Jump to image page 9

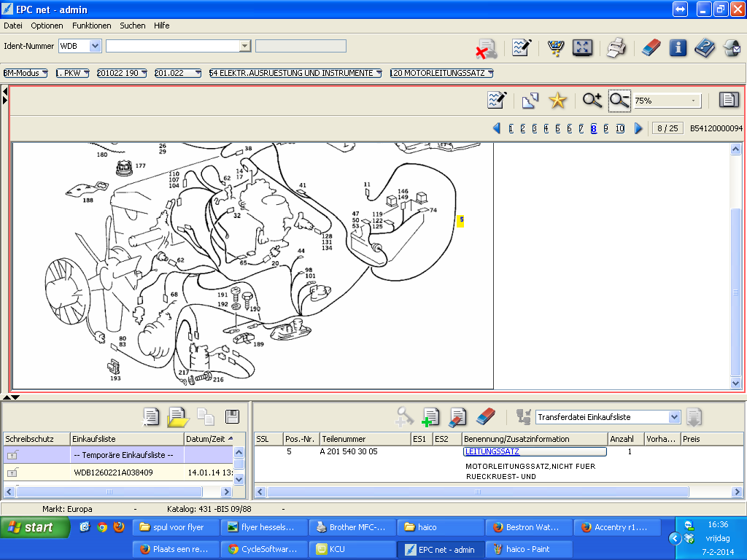[x=606, y=128]
